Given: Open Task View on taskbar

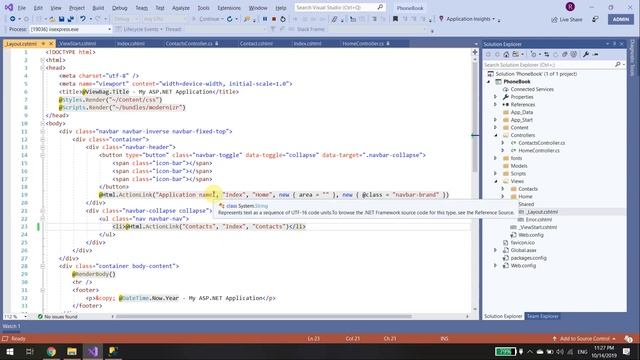Looking at the screenshot, I should (30, 351).
